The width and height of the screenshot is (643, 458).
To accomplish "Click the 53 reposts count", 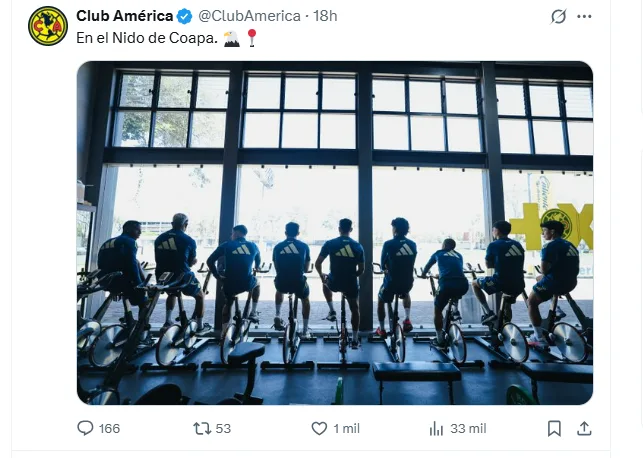I will pos(223,428).
